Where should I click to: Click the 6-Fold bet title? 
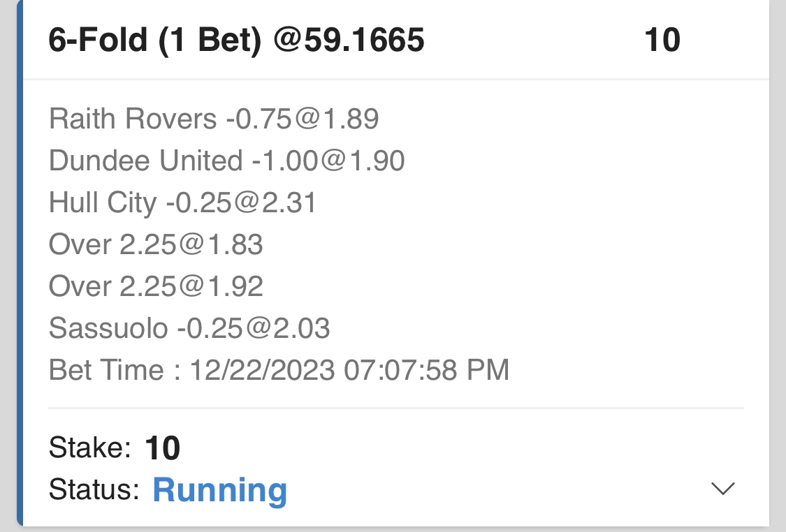97,40
